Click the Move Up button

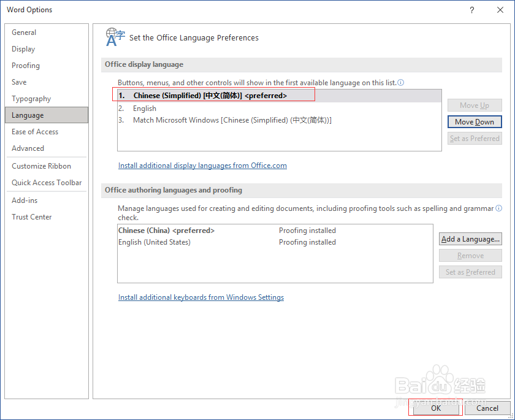point(475,105)
